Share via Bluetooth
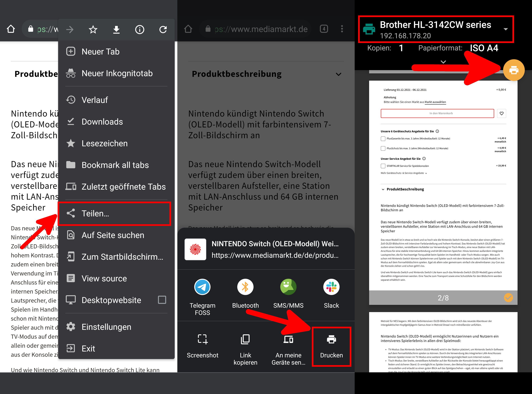This screenshot has height=394, width=532. (x=245, y=294)
